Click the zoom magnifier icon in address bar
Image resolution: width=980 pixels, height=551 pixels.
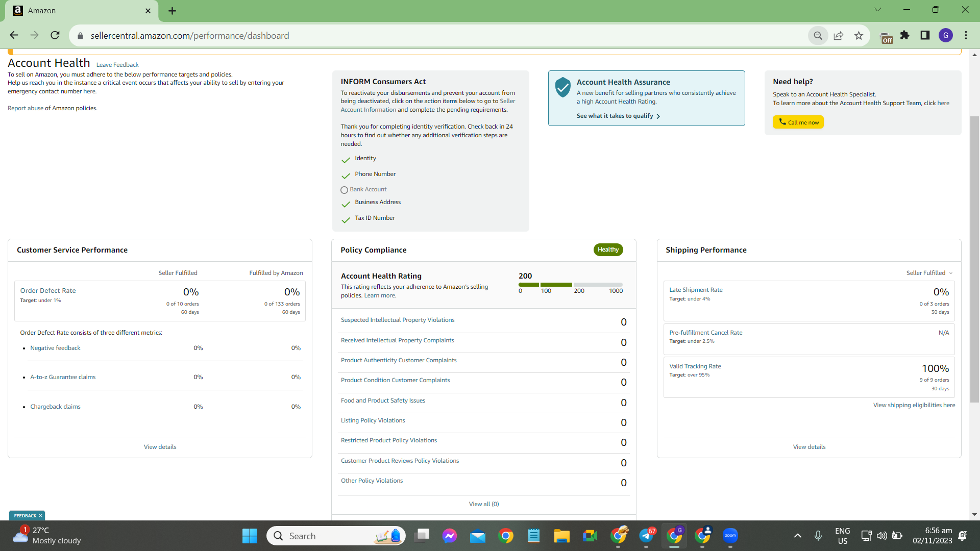coord(818,36)
